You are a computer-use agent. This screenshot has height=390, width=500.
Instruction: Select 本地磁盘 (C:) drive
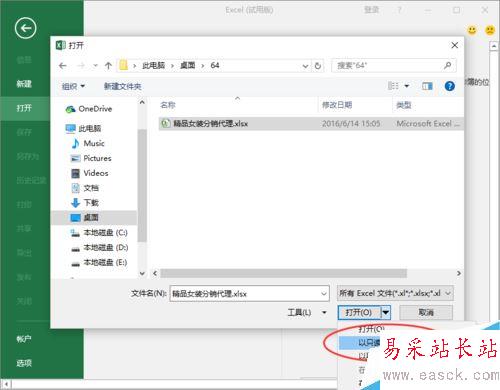99,233
